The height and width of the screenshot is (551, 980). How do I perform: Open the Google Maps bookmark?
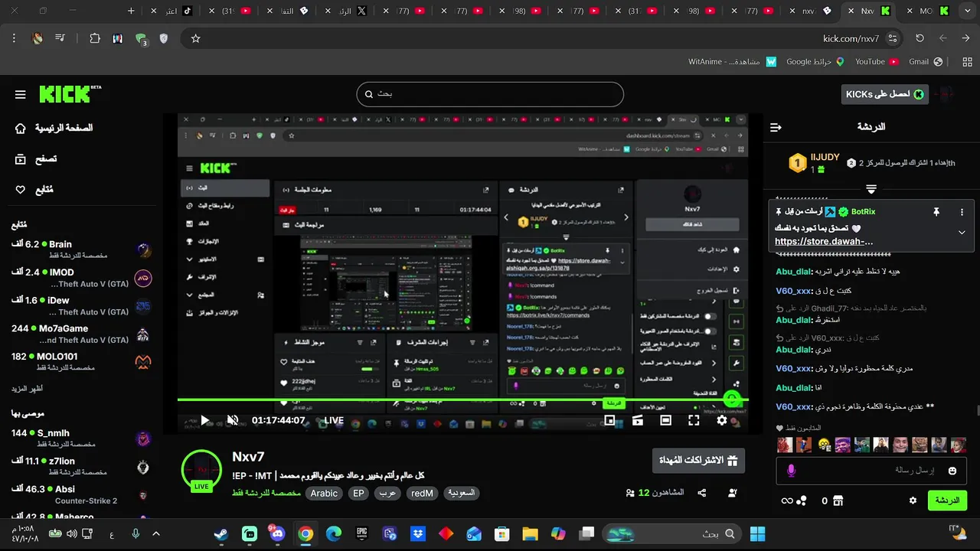click(x=815, y=61)
